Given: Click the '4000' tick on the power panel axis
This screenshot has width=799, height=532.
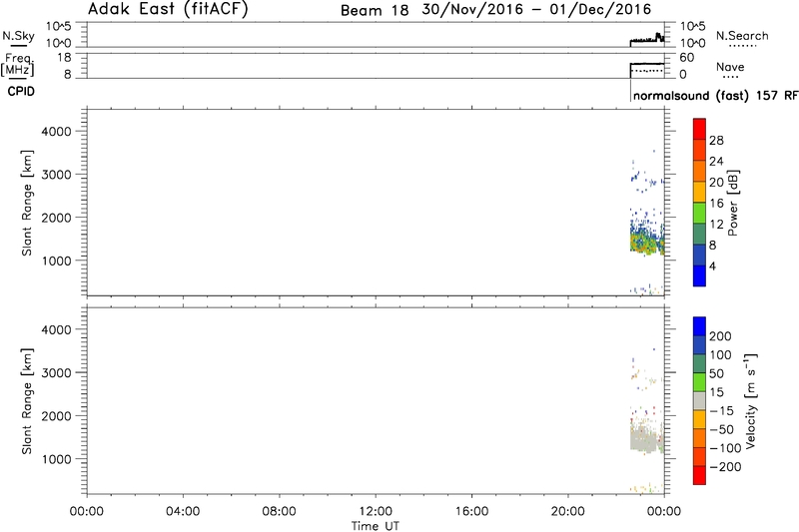Looking at the screenshot, I should click(56, 132).
